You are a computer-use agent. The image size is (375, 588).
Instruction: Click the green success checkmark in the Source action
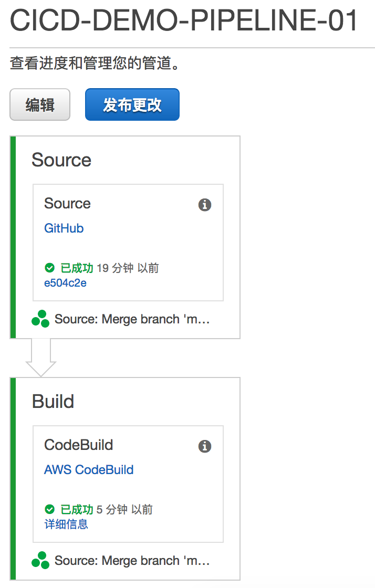[50, 268]
